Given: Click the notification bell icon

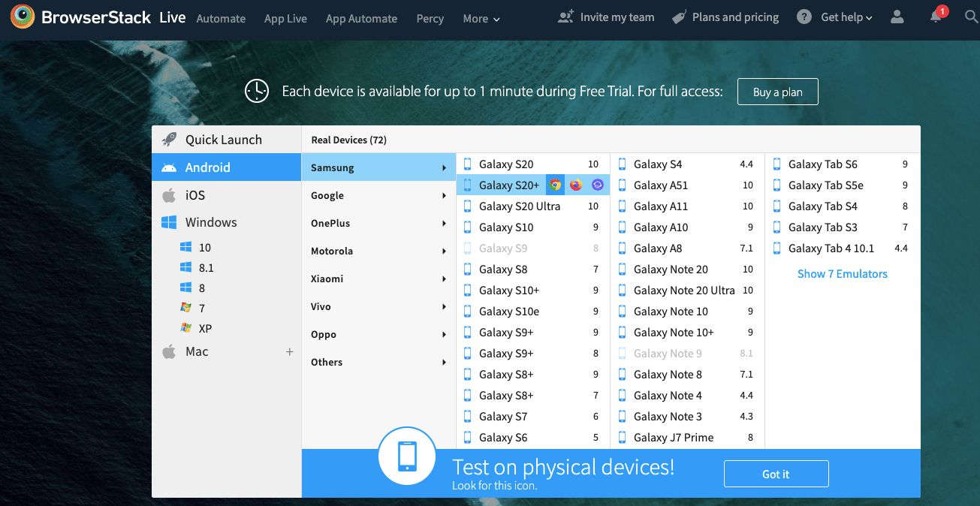Looking at the screenshot, I should pyautogui.click(x=934, y=17).
